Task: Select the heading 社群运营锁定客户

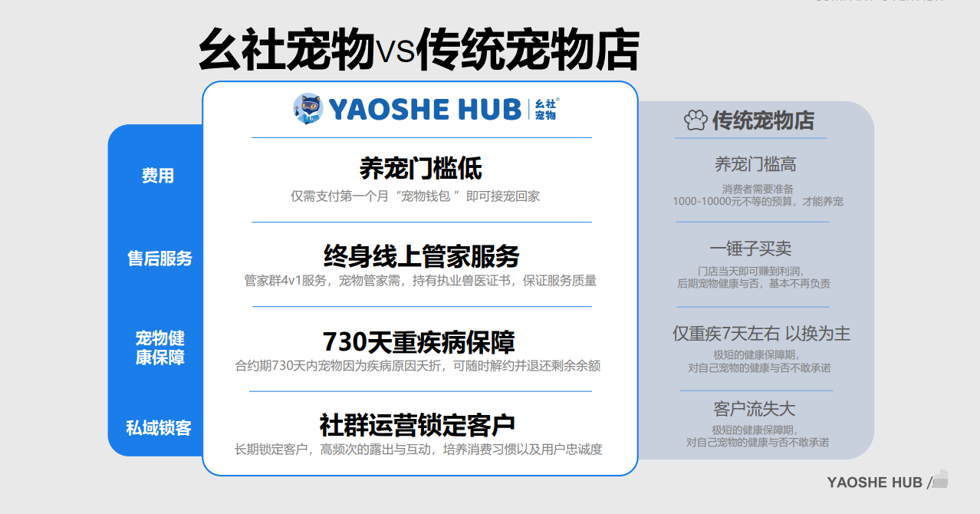Action: point(417,424)
